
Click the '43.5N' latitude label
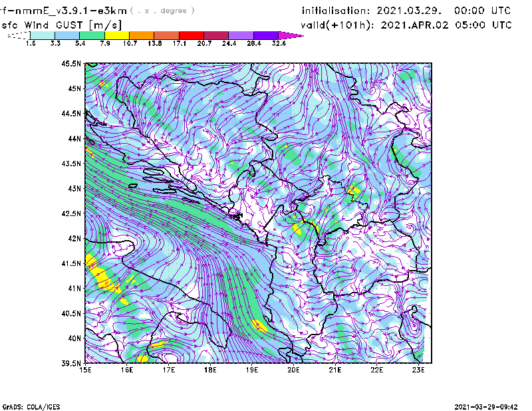coord(71,164)
